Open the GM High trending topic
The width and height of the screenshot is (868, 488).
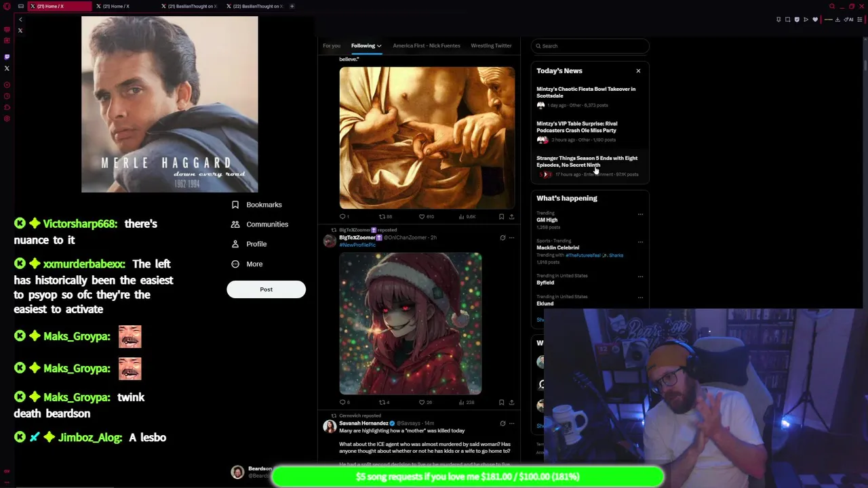[x=547, y=220]
